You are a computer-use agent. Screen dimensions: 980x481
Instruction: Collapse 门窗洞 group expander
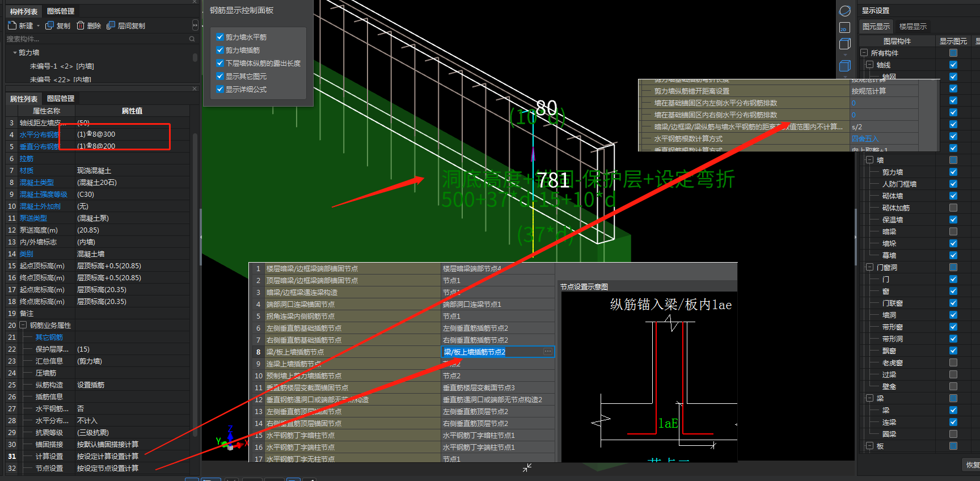tap(869, 267)
